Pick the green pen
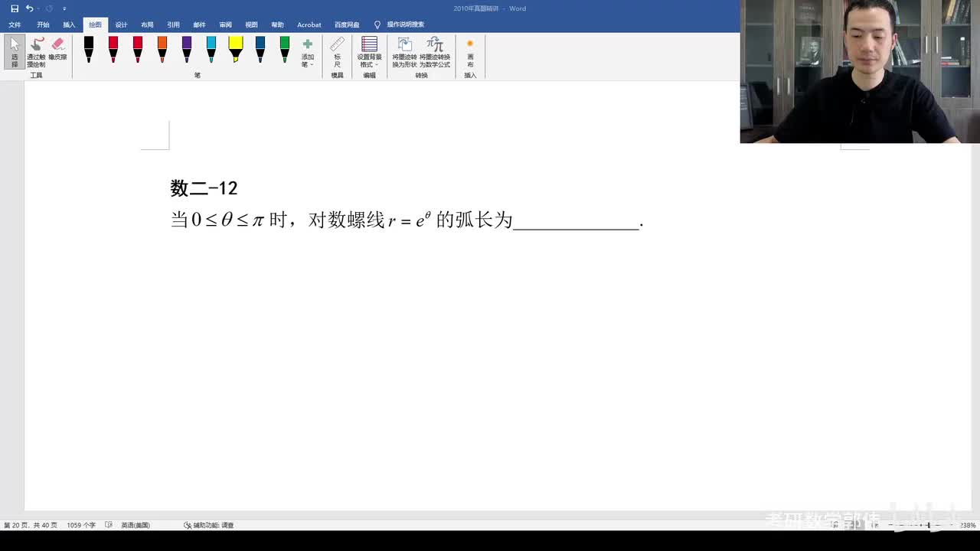 [x=285, y=50]
